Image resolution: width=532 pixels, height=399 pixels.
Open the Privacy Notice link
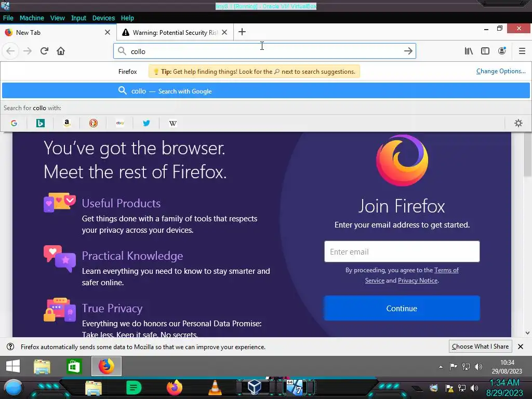tap(418, 281)
